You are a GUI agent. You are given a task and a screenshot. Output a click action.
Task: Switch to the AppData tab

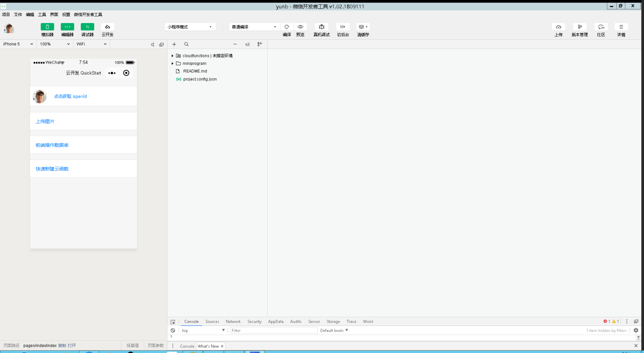[276, 322]
